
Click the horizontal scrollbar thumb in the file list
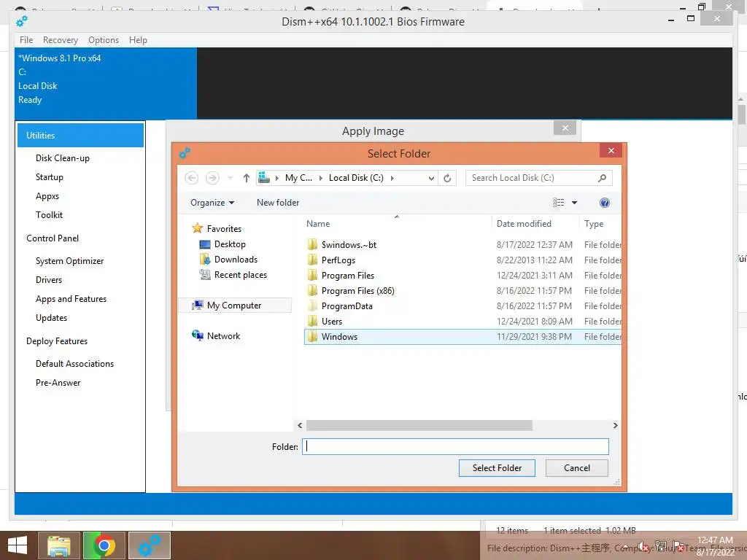click(419, 425)
